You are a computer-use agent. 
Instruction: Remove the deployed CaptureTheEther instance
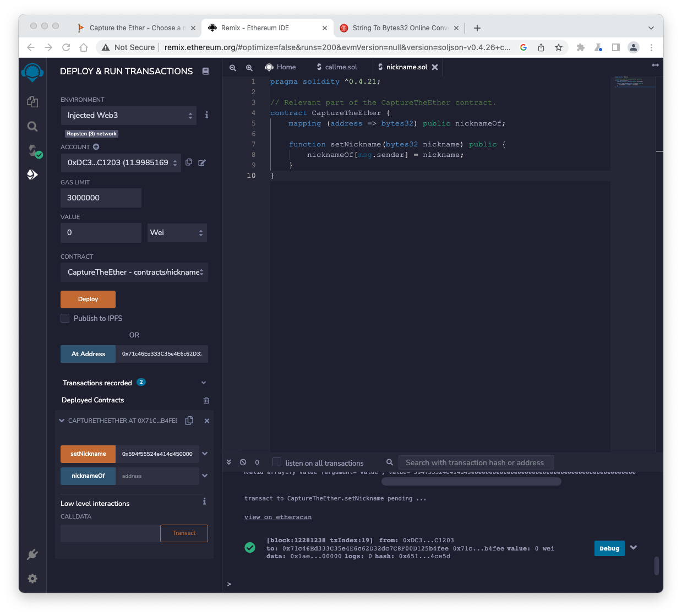tap(207, 421)
